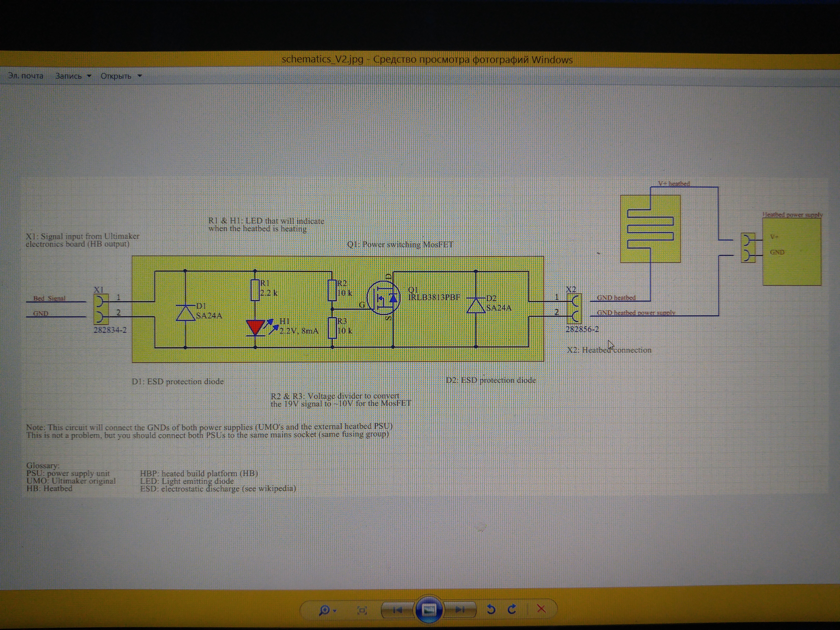Skip to the next picture
Screen dimensions: 840x630
[x=460, y=610]
